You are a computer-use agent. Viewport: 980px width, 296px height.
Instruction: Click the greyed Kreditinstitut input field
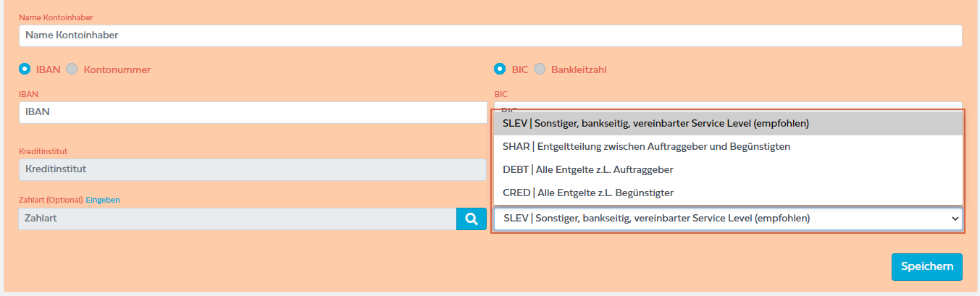(252, 169)
